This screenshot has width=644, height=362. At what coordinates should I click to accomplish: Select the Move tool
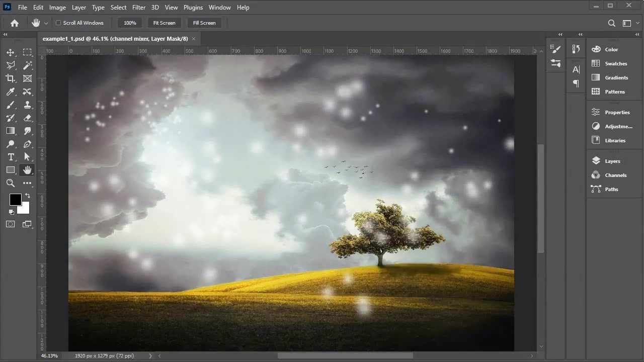[x=11, y=52]
